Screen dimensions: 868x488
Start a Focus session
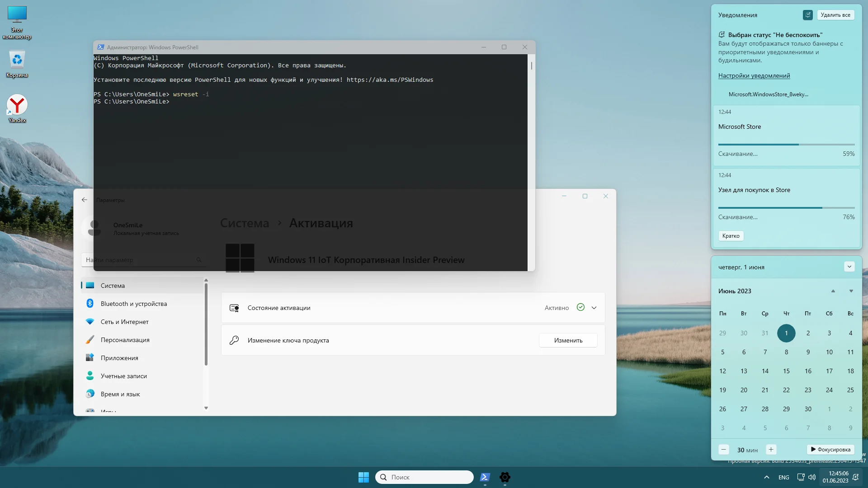point(830,450)
